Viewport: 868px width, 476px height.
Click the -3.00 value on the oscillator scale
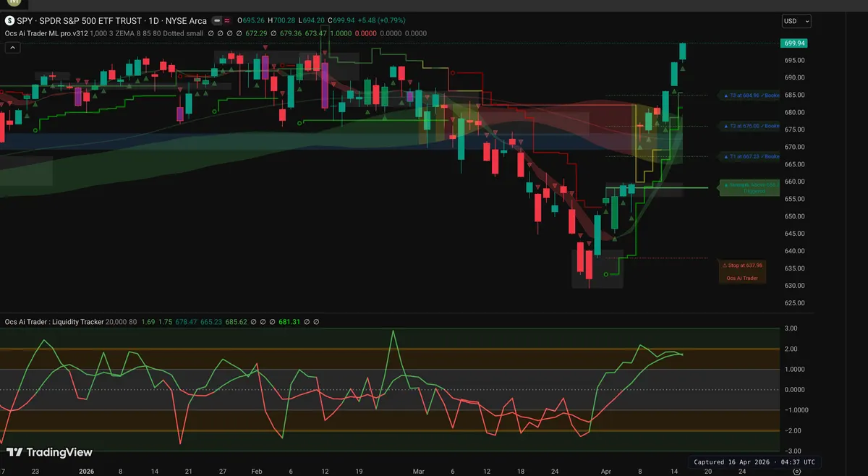[793, 451]
